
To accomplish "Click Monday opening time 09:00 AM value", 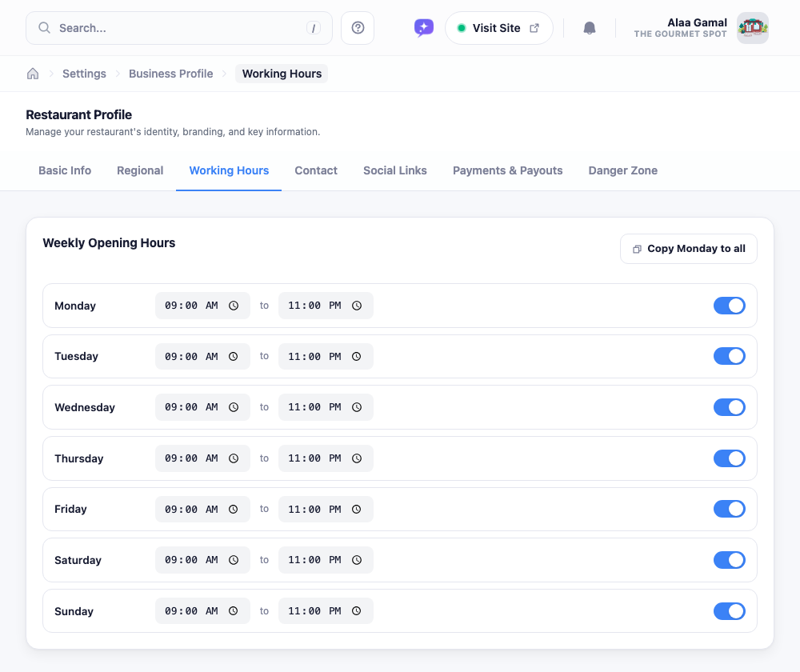I will [x=191, y=306].
